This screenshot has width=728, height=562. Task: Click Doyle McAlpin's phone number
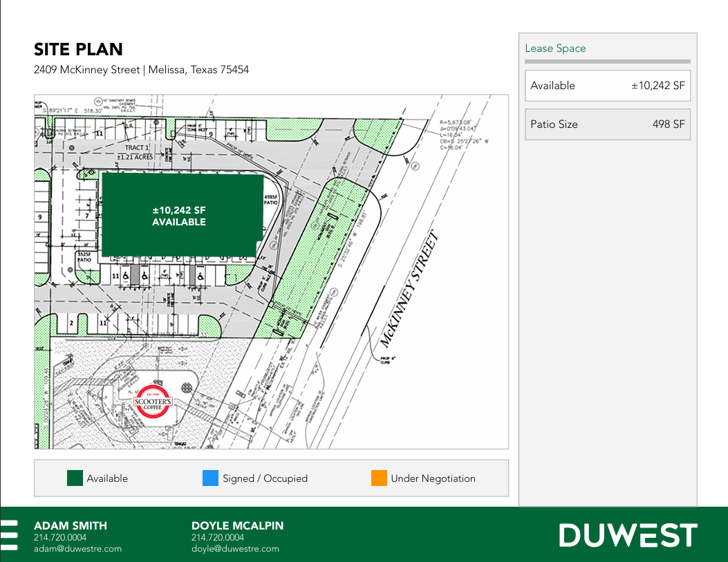pyautogui.click(x=218, y=537)
